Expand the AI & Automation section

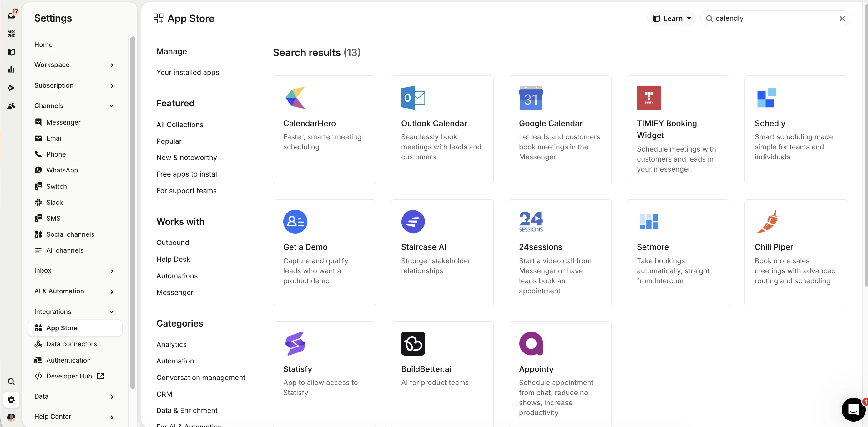(x=74, y=291)
